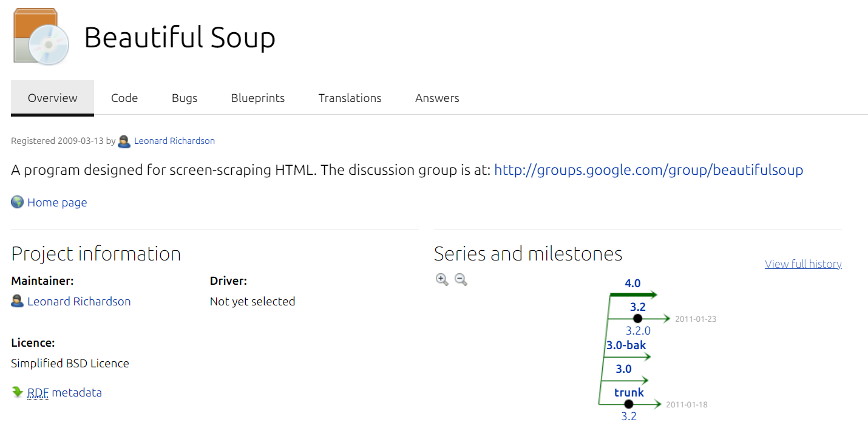Click View full history link
Image resolution: width=868 pixels, height=439 pixels.
pyautogui.click(x=802, y=264)
